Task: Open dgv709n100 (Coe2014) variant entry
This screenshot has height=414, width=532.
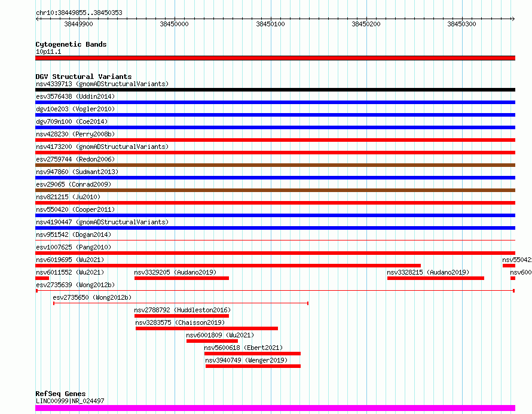Action: (72, 121)
